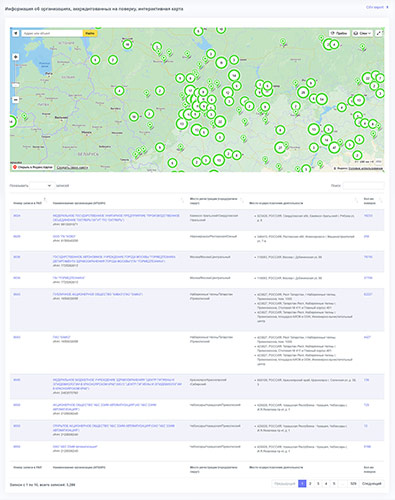Sort by registration place column header
Screen dimensions: 395x500
[x=216, y=201]
